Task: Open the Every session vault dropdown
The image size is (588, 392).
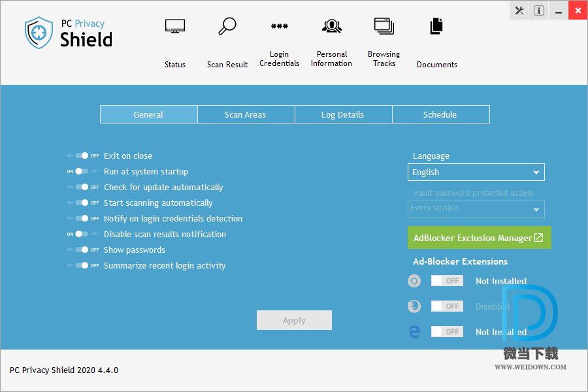Action: tap(476, 209)
